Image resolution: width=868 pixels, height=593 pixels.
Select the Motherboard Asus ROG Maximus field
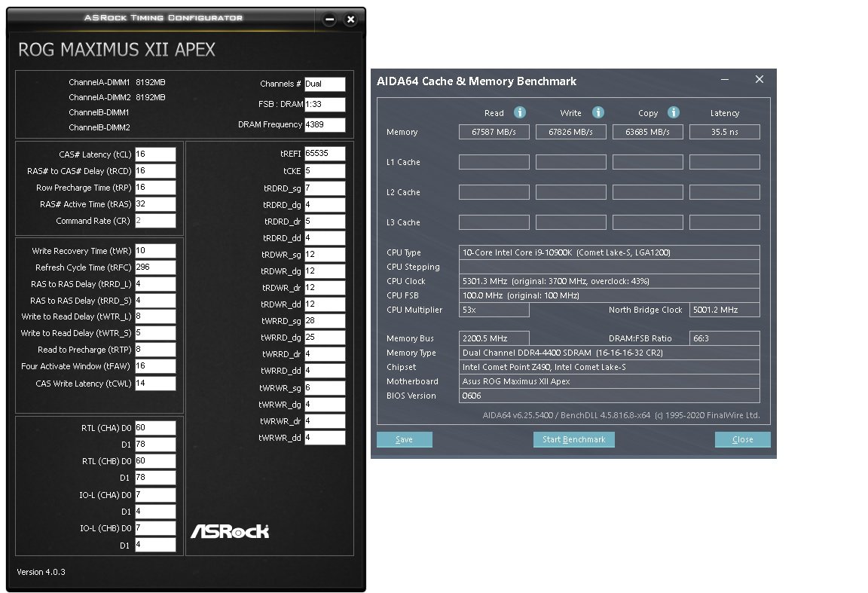click(609, 381)
